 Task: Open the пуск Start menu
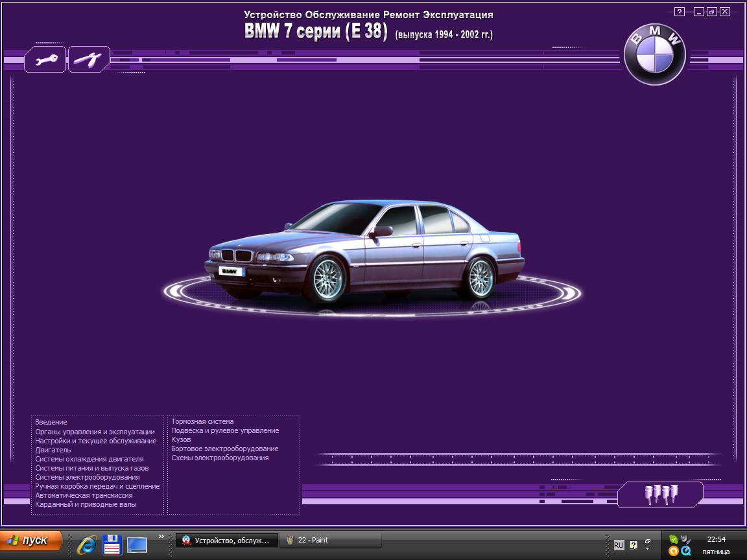31,541
